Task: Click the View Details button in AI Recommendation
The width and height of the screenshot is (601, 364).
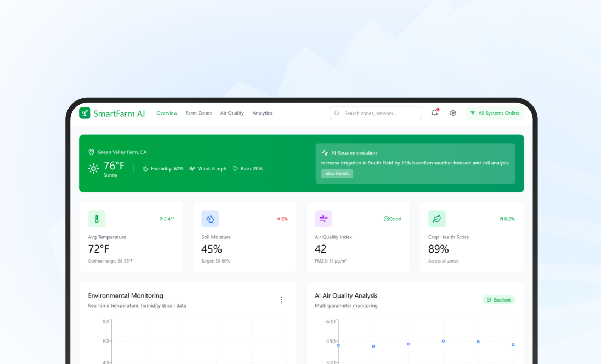Action: point(337,174)
